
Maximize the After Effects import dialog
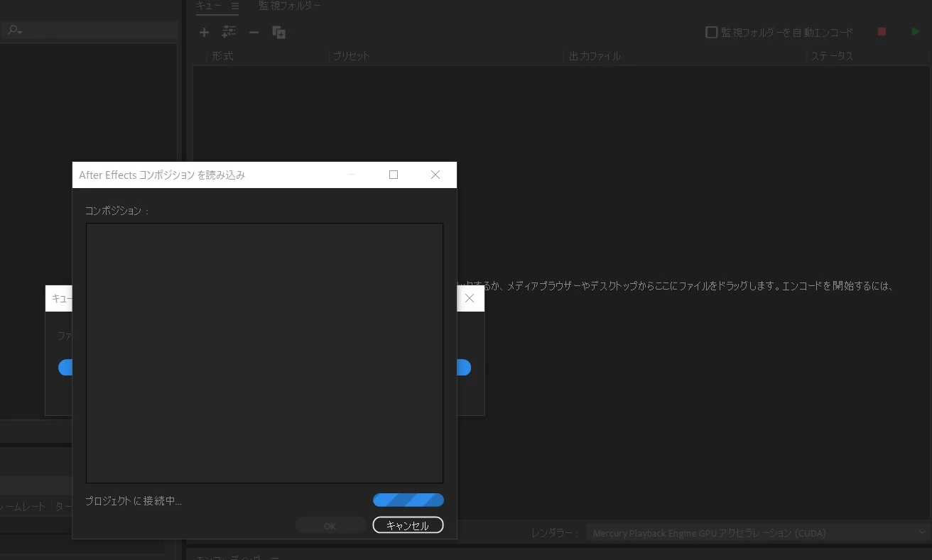pyautogui.click(x=394, y=175)
